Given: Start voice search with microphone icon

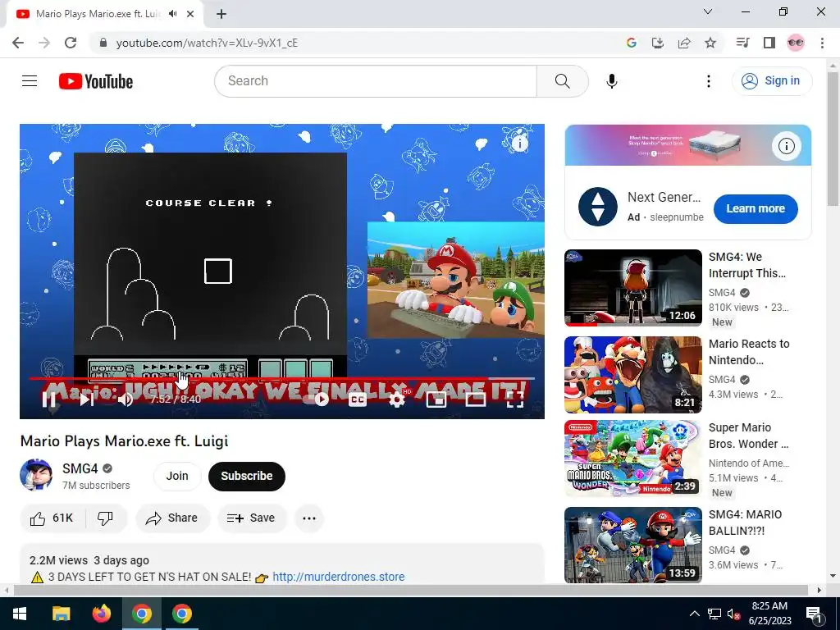Looking at the screenshot, I should tap(611, 81).
